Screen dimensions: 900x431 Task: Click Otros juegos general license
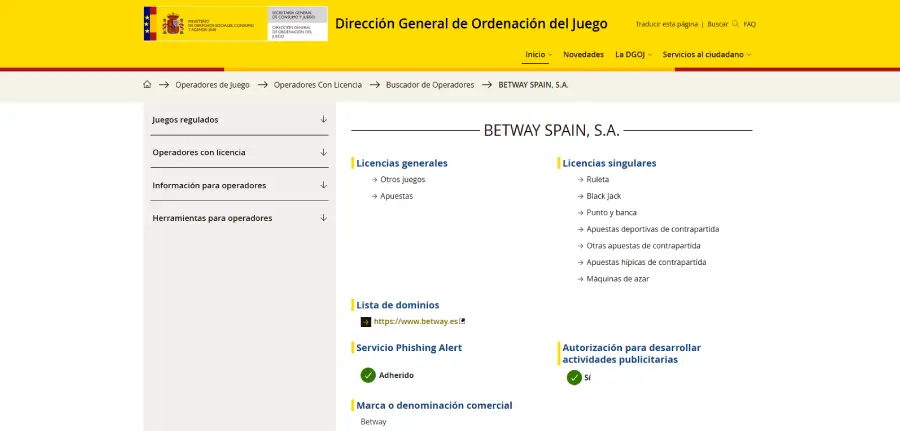tap(402, 179)
